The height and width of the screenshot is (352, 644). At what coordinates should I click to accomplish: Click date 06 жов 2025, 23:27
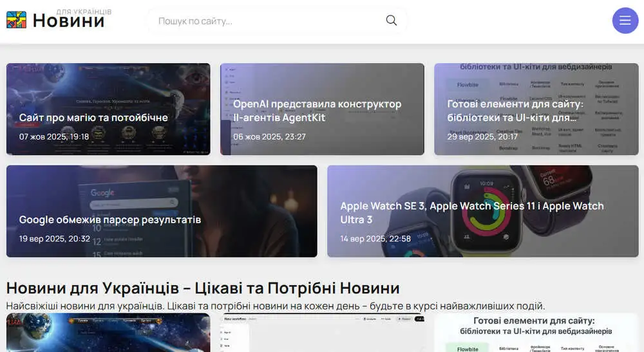[269, 136]
